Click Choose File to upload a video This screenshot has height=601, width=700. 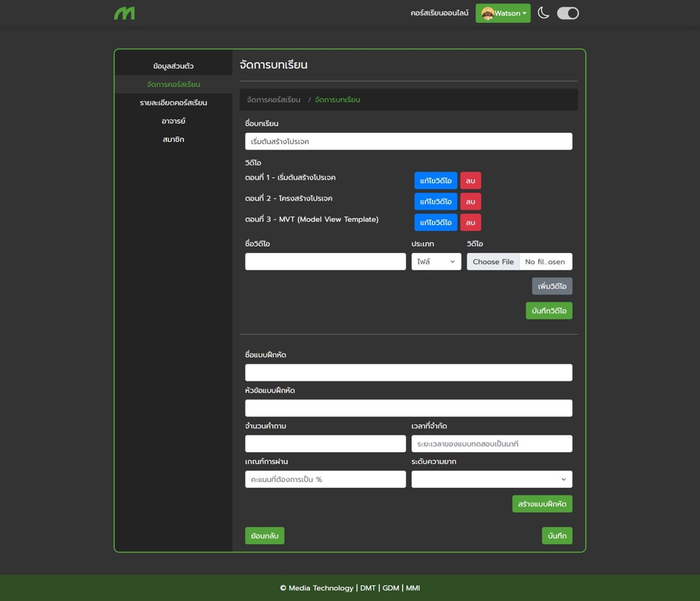pyautogui.click(x=493, y=261)
